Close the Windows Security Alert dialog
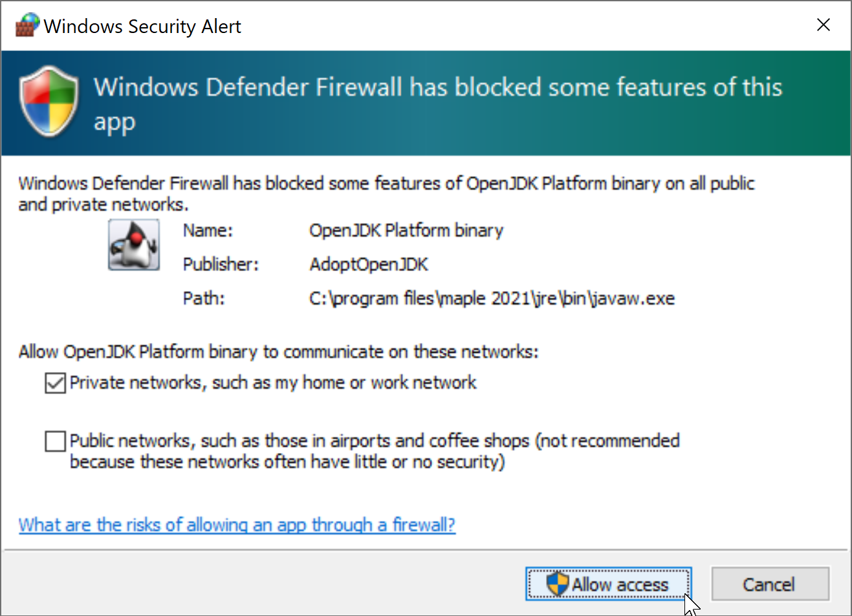This screenshot has height=616, width=852. click(823, 25)
